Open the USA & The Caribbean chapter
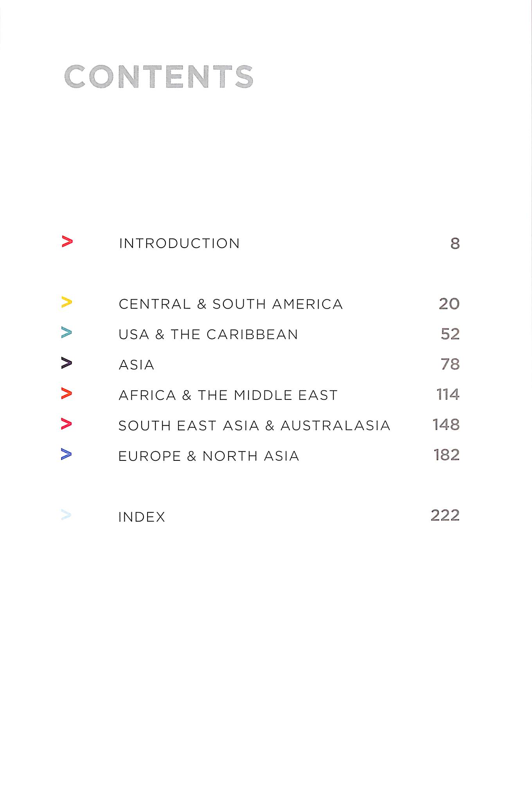Screen dimensions: 532x798 click(208, 335)
